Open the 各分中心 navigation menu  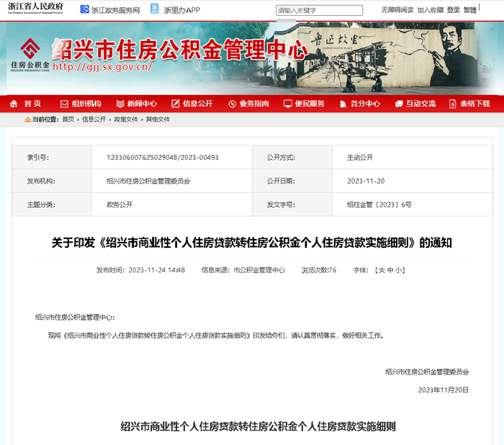[x=366, y=104]
